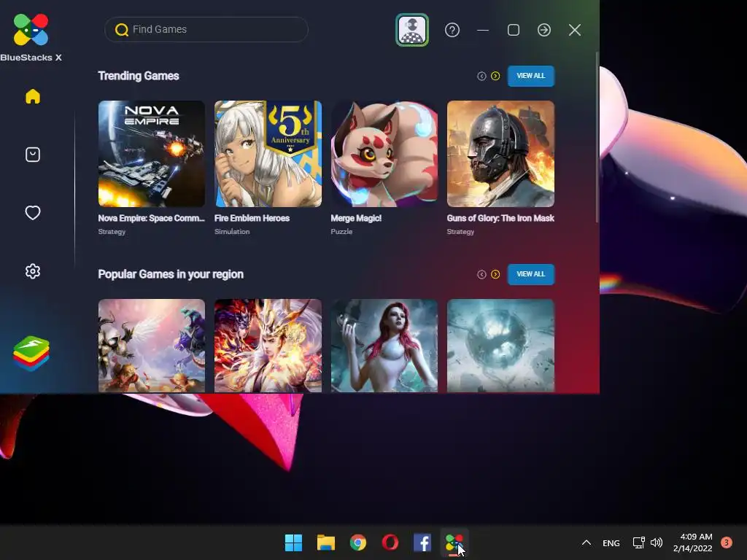This screenshot has width=747, height=560.
Task: Click the Simulation genre under Fire Emblem Heroes
Action: click(x=232, y=231)
